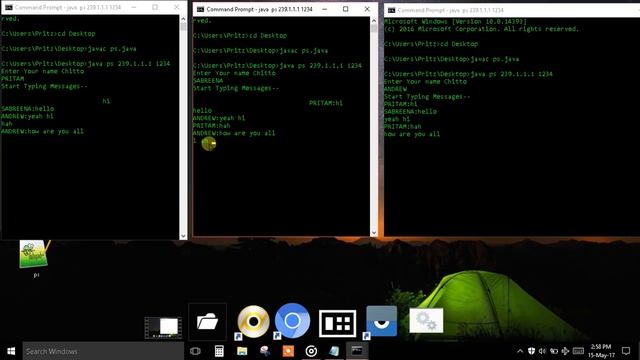Show hidden system tray icons
This screenshot has width=640, height=360.
click(520, 351)
